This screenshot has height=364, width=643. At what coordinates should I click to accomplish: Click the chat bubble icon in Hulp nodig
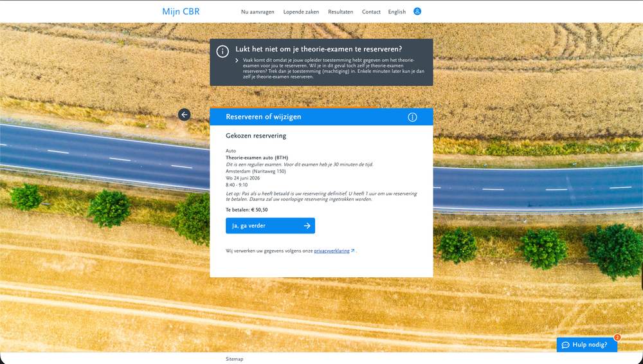click(565, 345)
